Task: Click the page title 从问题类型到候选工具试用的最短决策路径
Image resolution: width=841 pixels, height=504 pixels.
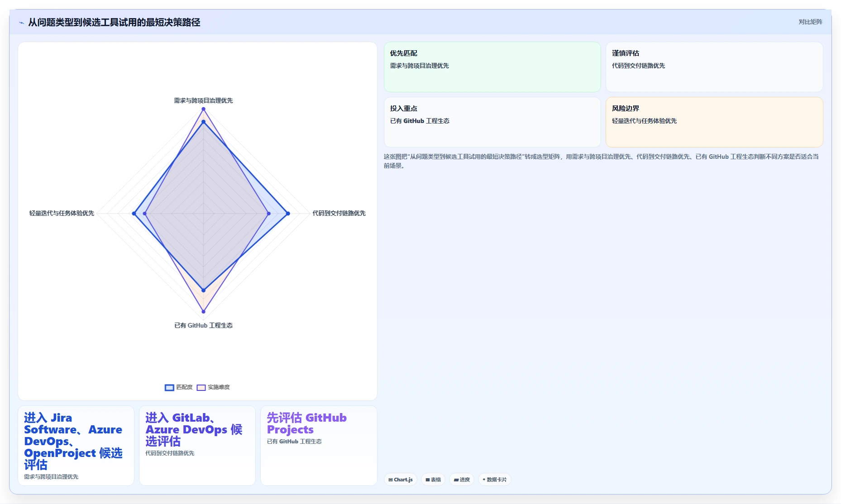Action: pyautogui.click(x=114, y=22)
